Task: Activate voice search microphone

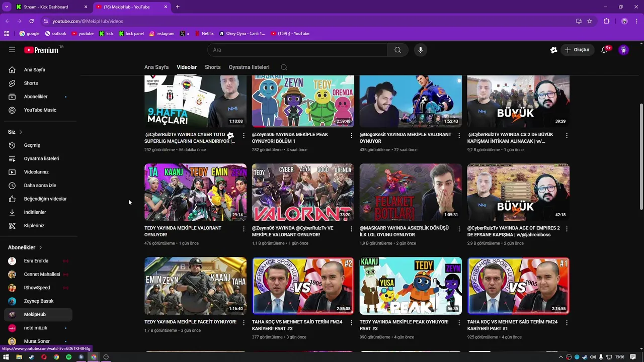Action: pos(421,50)
